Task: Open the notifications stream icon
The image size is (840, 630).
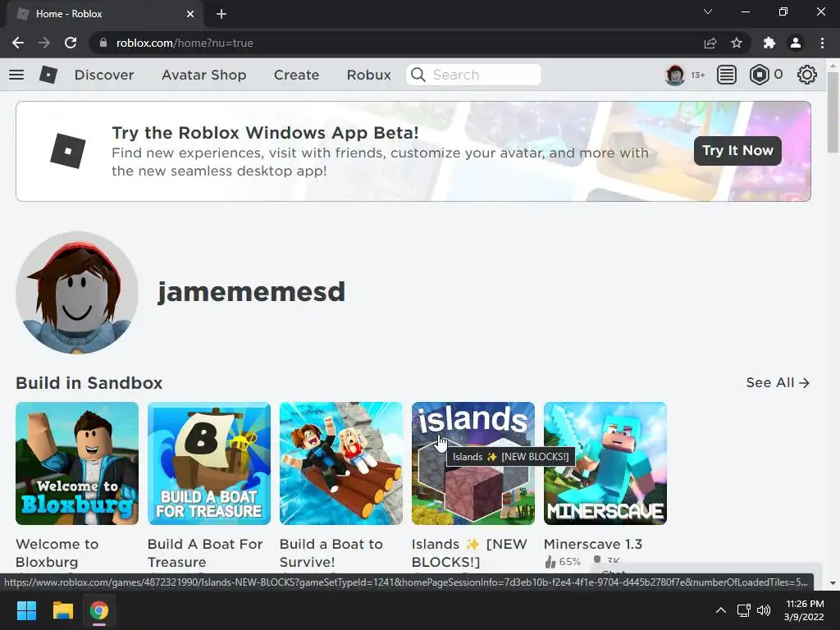Action: [727, 75]
